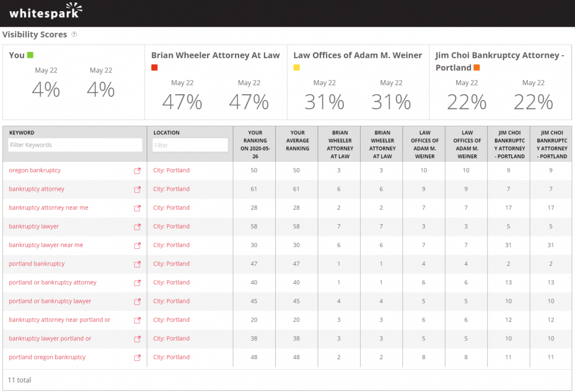Open external link for portland or bankruptcy lawyer
The height and width of the screenshot is (392, 575).
tap(137, 302)
